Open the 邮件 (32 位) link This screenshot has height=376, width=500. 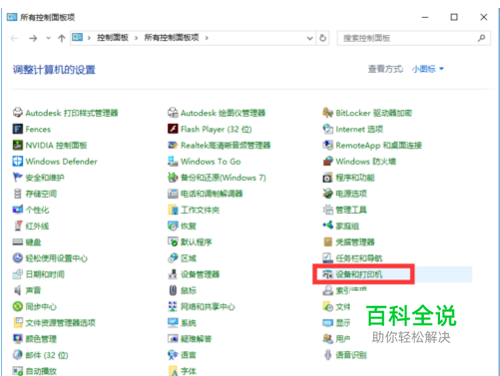[47, 355]
